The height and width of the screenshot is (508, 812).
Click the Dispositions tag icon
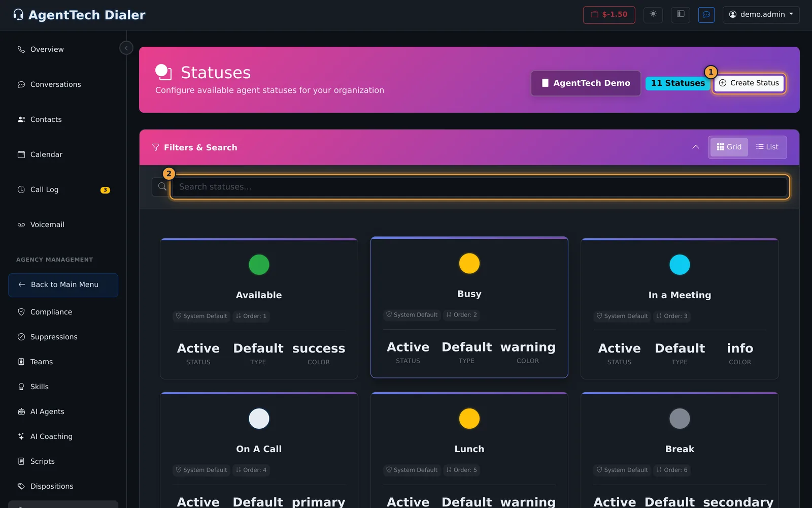click(21, 486)
